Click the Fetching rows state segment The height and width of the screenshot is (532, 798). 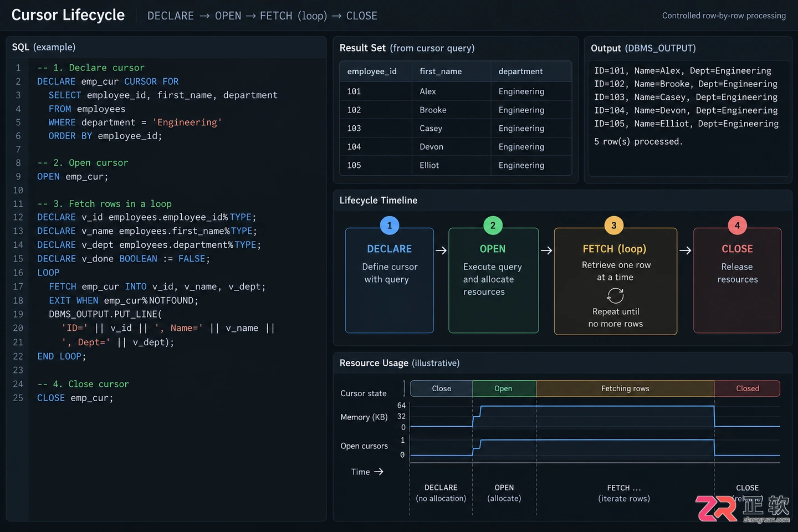(625, 388)
